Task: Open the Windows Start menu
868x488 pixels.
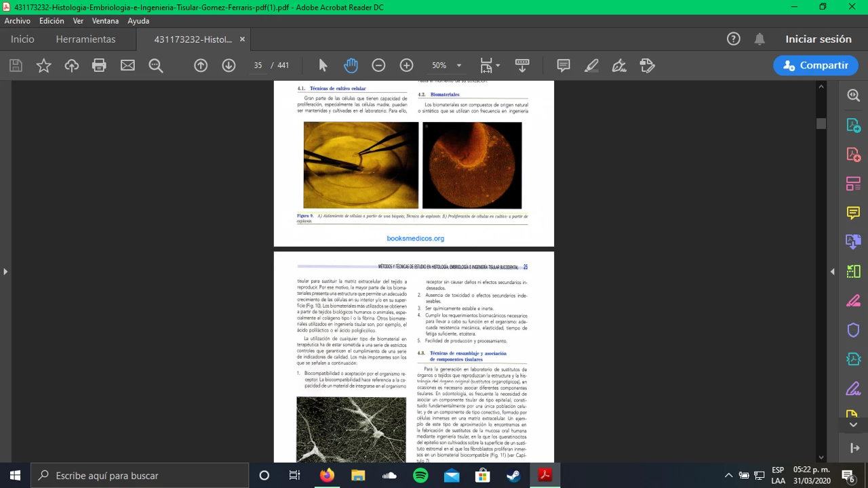Action: (x=15, y=476)
